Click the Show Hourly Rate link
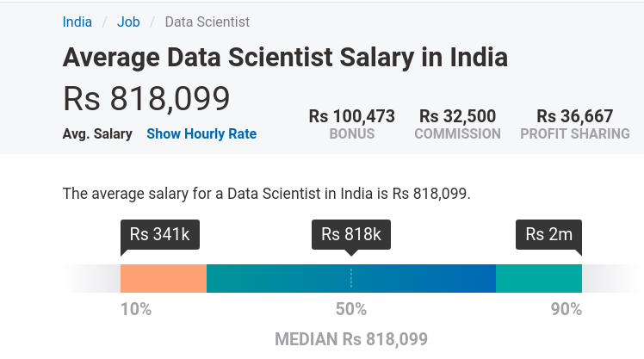The width and height of the screenshot is (644, 359). pyautogui.click(x=201, y=133)
